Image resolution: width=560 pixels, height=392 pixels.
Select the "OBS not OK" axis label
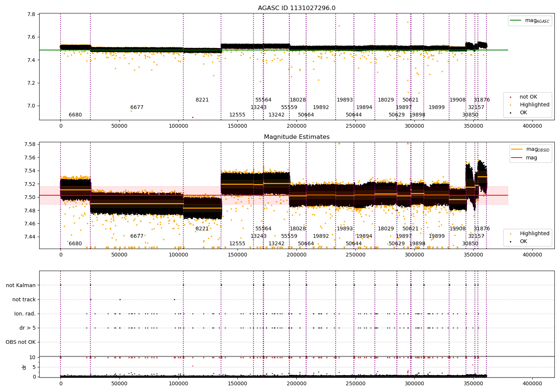21,342
